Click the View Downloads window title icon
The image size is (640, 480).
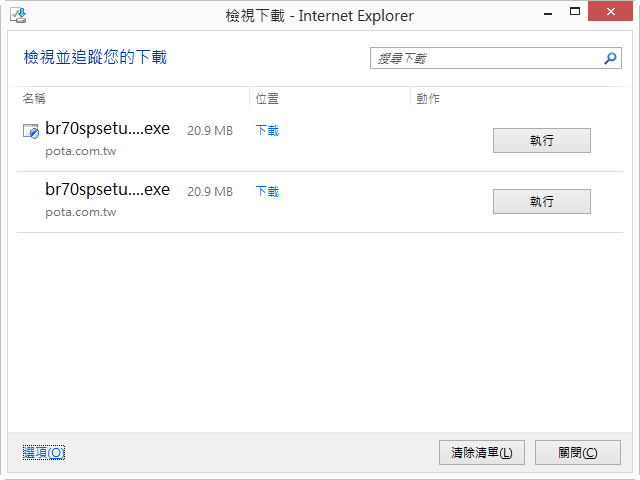click(x=18, y=16)
